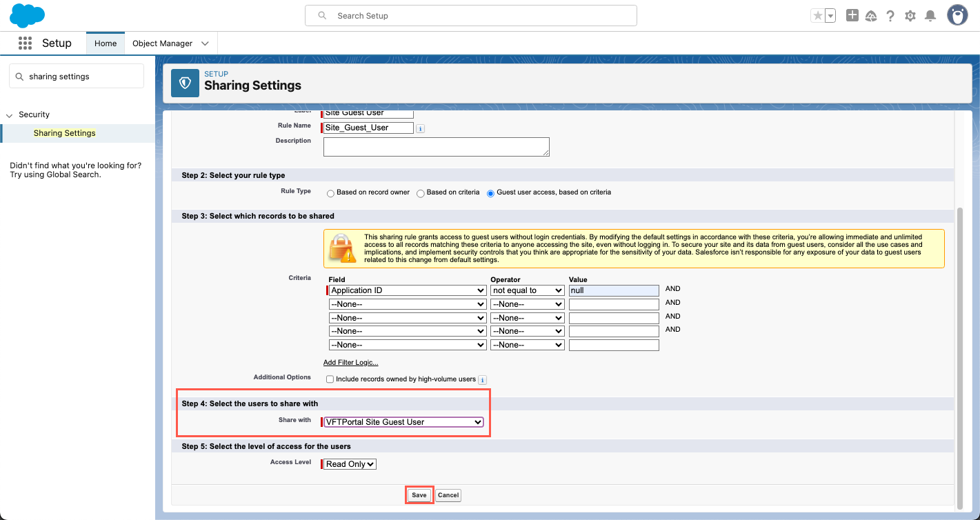Click the Description text area
This screenshot has width=980, height=520.
click(436, 146)
